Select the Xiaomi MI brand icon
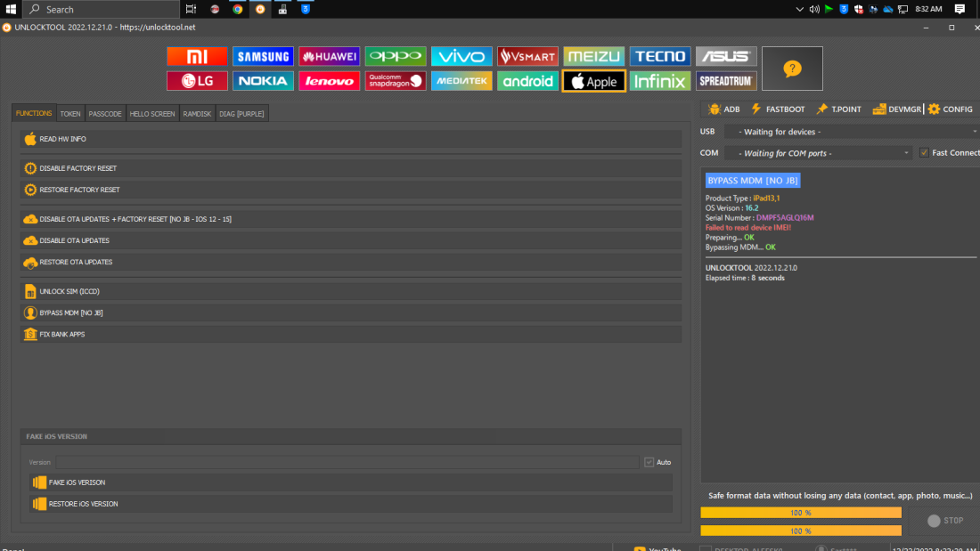 tap(197, 56)
